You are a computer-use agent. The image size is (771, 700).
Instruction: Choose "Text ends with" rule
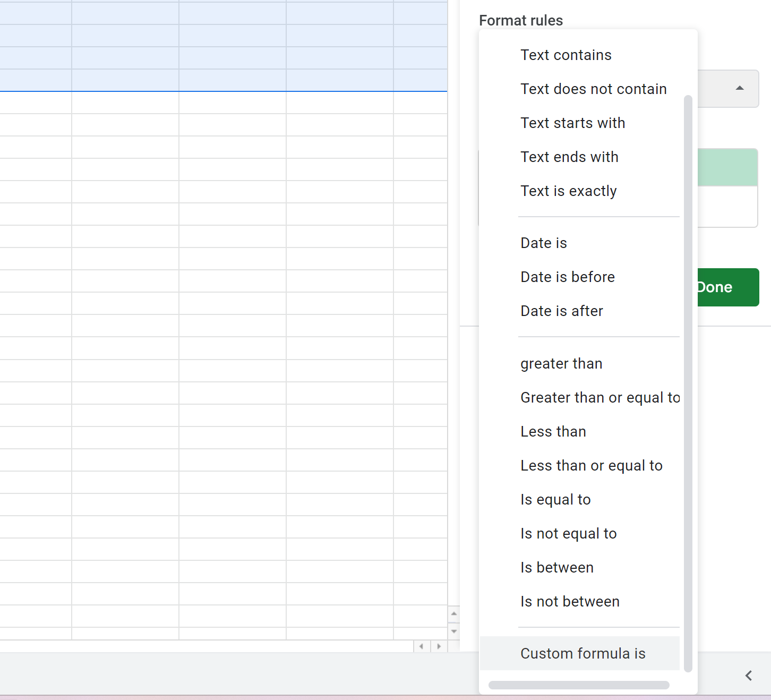point(569,157)
